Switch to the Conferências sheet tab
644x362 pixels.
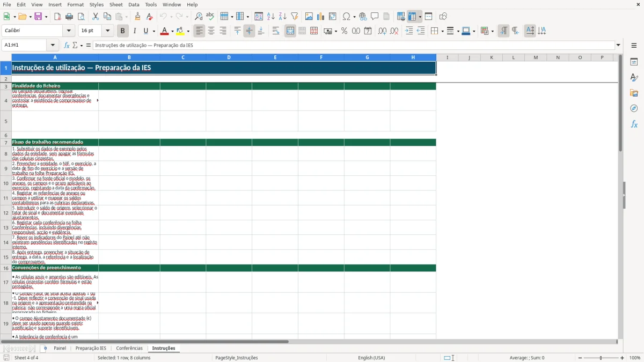click(129, 349)
